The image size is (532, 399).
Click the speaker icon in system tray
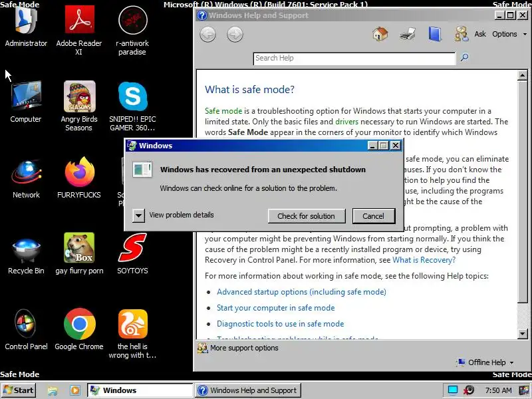coord(469,390)
